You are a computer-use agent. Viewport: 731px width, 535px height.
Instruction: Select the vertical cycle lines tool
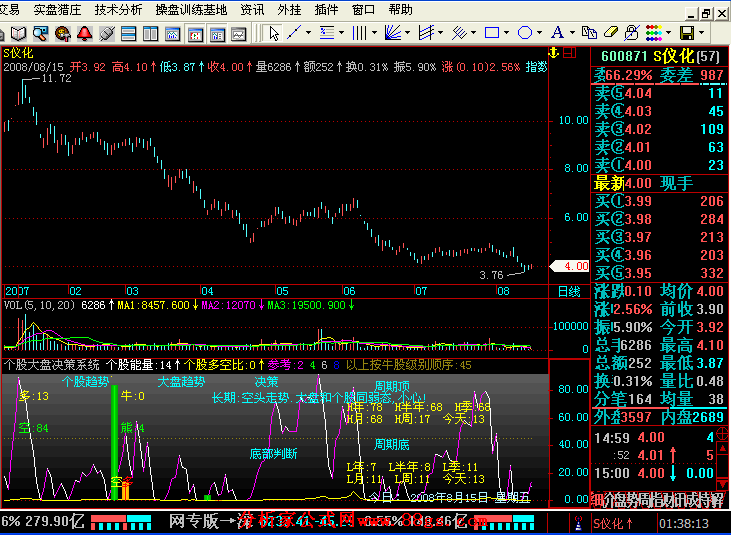click(359, 33)
